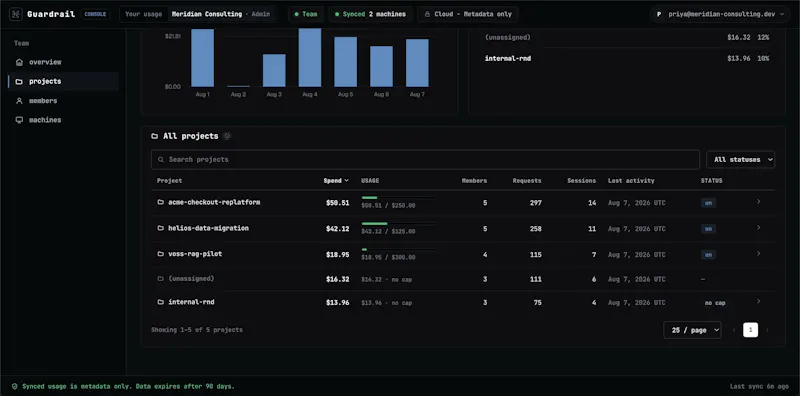The image size is (800, 396).
Task: Switch to the Meridian Consulting Admin tab
Action: coord(221,14)
